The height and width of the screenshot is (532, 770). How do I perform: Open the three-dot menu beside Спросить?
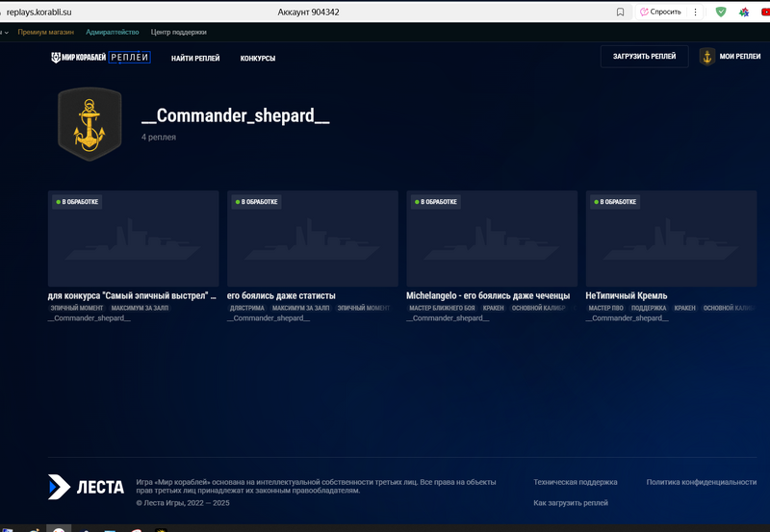[695, 13]
